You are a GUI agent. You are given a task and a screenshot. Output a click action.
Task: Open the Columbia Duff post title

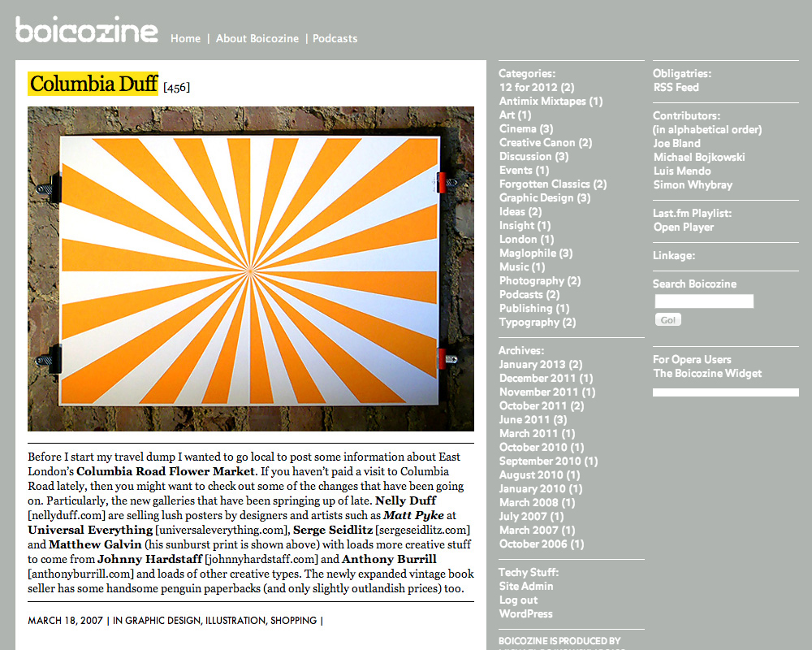tap(93, 84)
